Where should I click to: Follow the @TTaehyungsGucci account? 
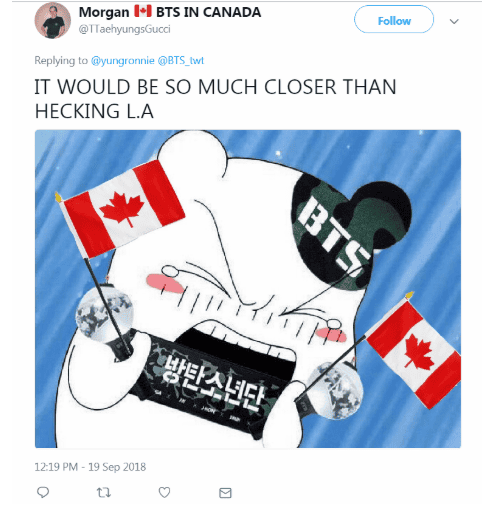pos(394,19)
